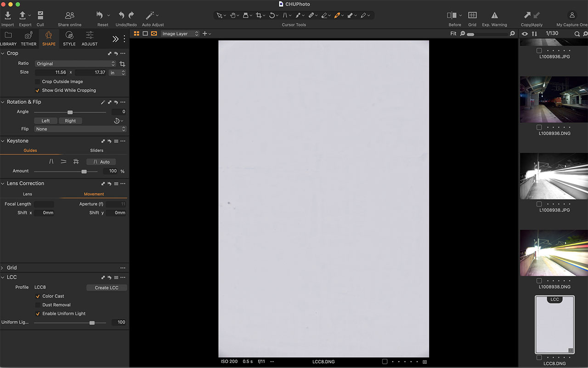Enable Dust Removal checkbox

tap(38, 305)
